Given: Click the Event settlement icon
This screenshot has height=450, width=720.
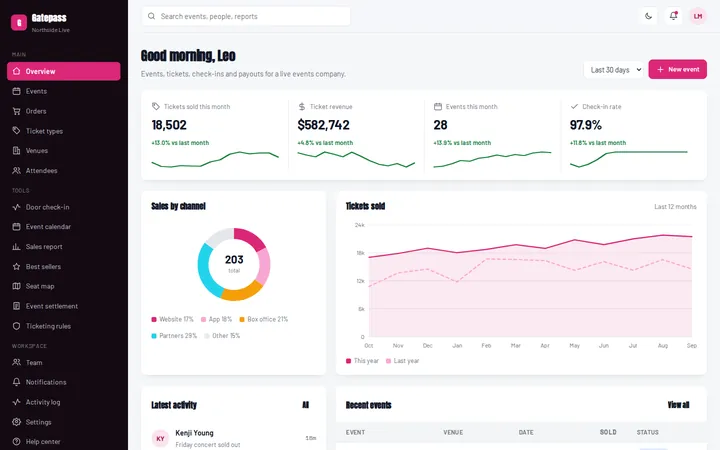Looking at the screenshot, I should 17,306.
